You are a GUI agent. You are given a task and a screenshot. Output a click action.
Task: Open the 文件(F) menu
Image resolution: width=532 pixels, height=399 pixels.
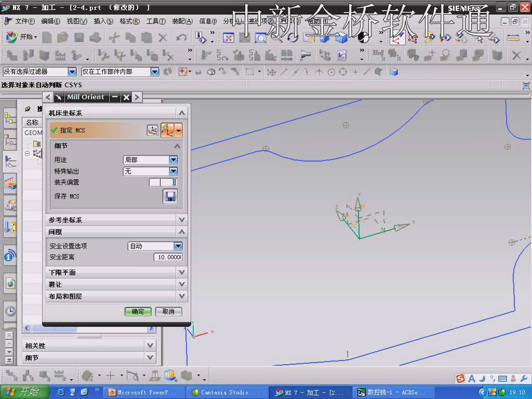click(x=25, y=21)
